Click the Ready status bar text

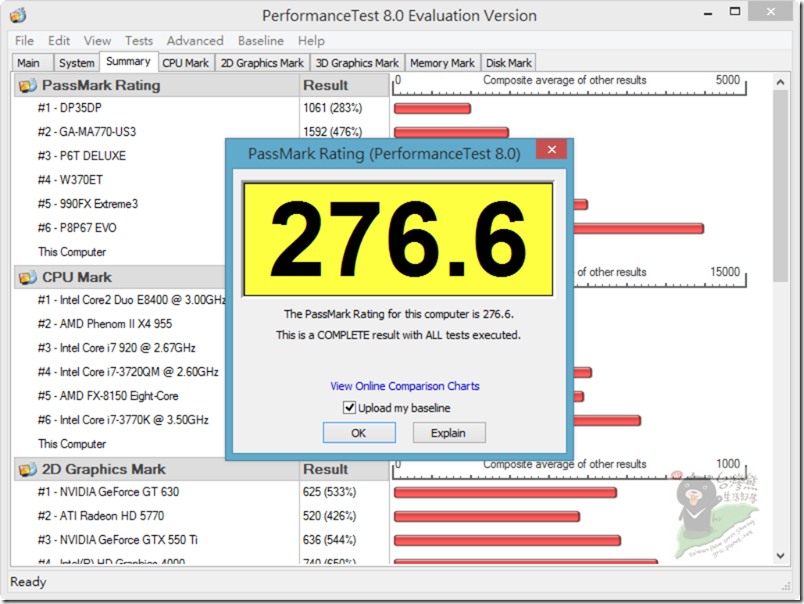(x=28, y=582)
